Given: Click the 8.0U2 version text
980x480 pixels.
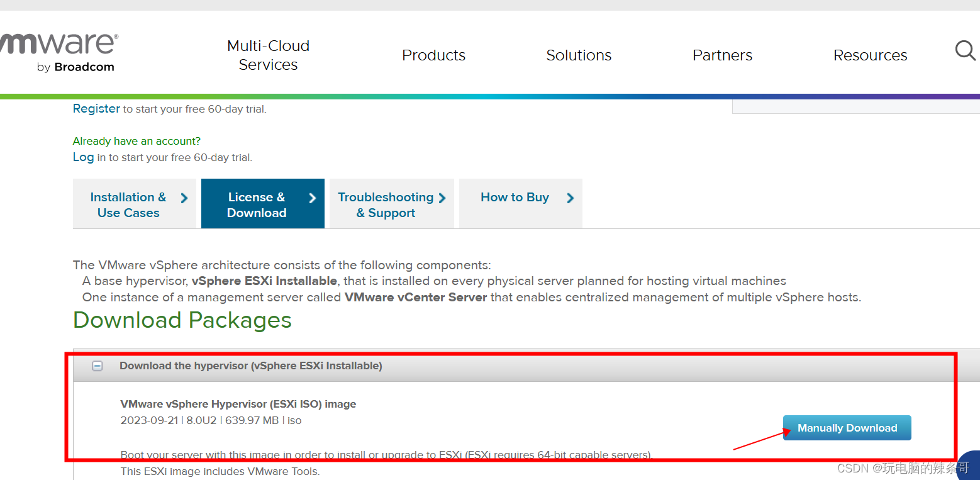Looking at the screenshot, I should 201,420.
